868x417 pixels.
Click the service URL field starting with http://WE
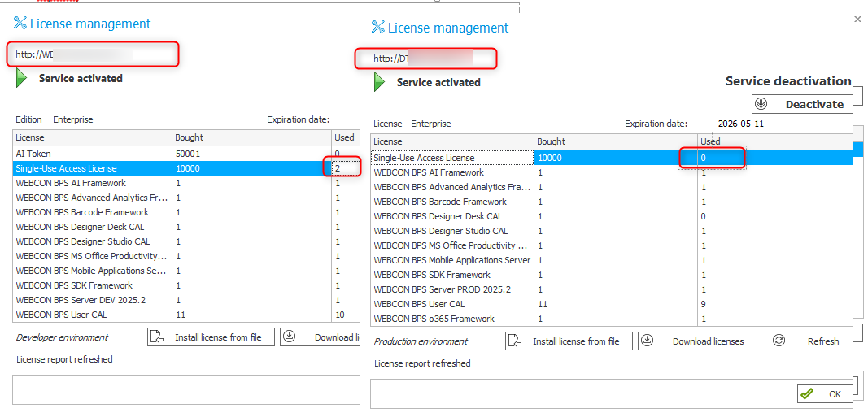coord(94,54)
